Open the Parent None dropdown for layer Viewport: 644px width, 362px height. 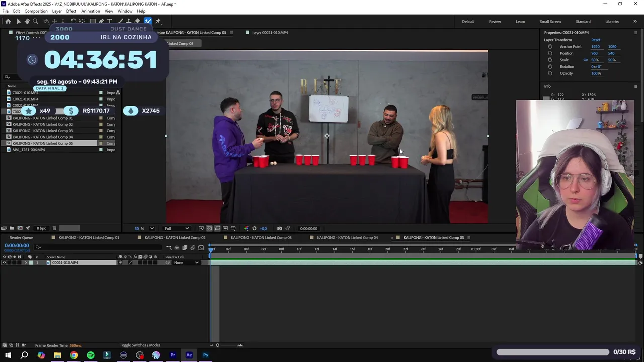tap(186, 263)
